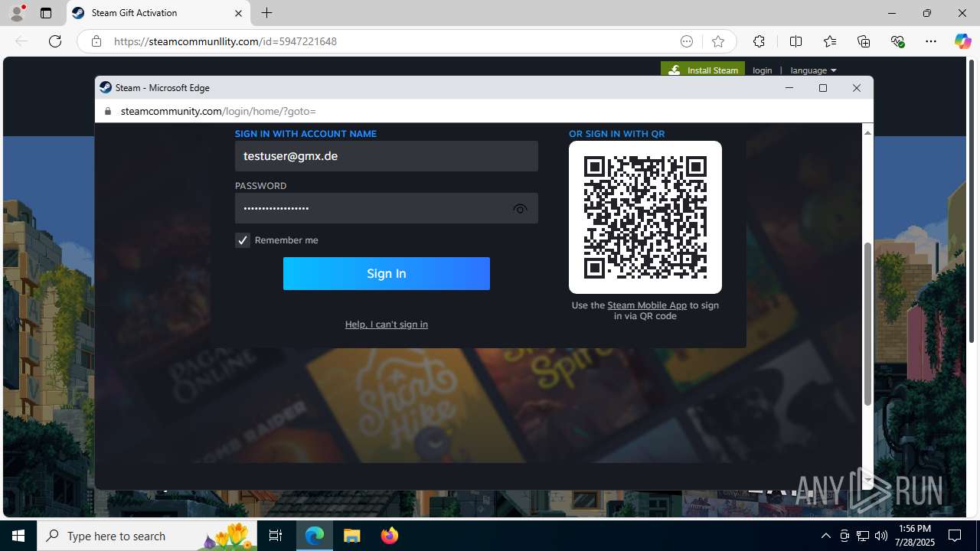The width and height of the screenshot is (980, 551).
Task: Open Task View on taskbar
Action: pos(276,536)
